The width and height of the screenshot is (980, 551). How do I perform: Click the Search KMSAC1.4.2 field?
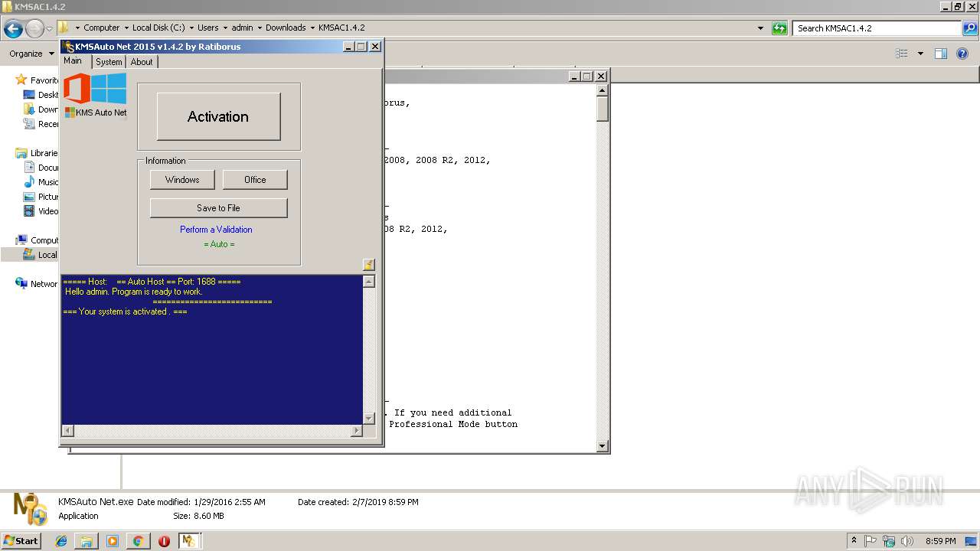(x=877, y=28)
